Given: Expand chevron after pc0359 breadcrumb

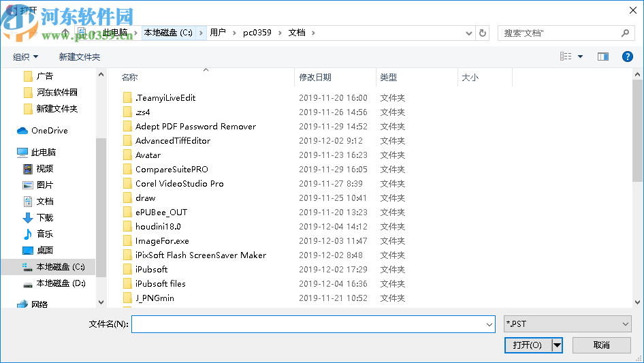Looking at the screenshot, I should tap(280, 33).
